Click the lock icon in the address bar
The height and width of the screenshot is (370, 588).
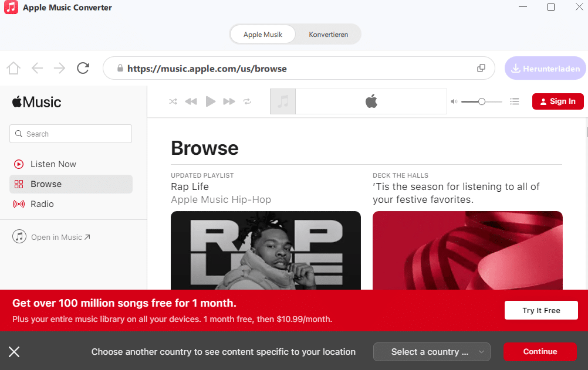[120, 68]
